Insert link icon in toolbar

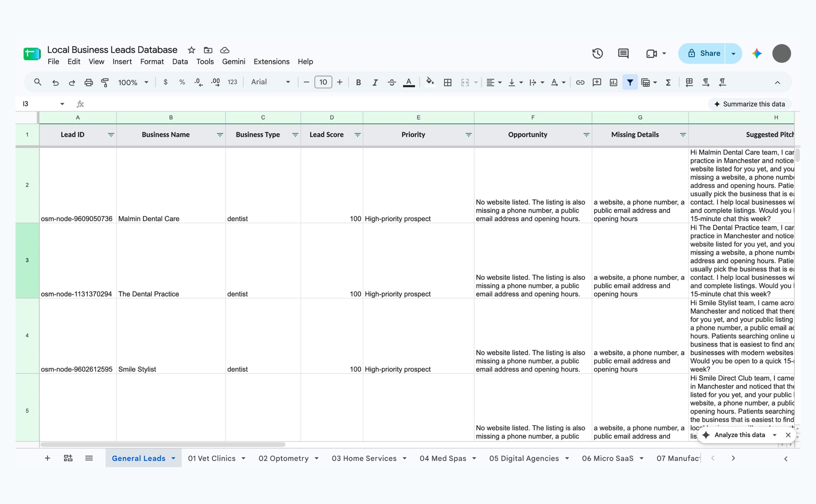point(580,82)
